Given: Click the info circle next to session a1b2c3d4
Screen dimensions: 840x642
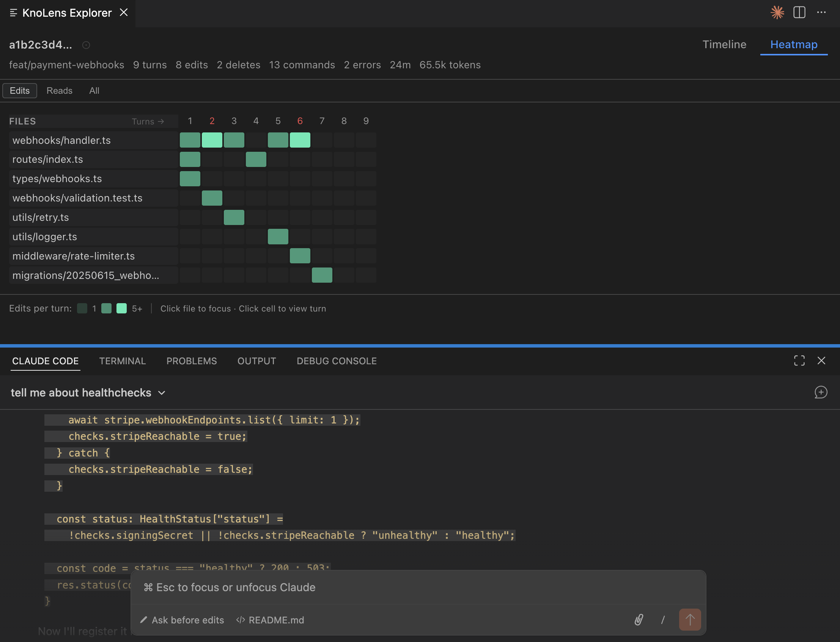Looking at the screenshot, I should point(87,45).
